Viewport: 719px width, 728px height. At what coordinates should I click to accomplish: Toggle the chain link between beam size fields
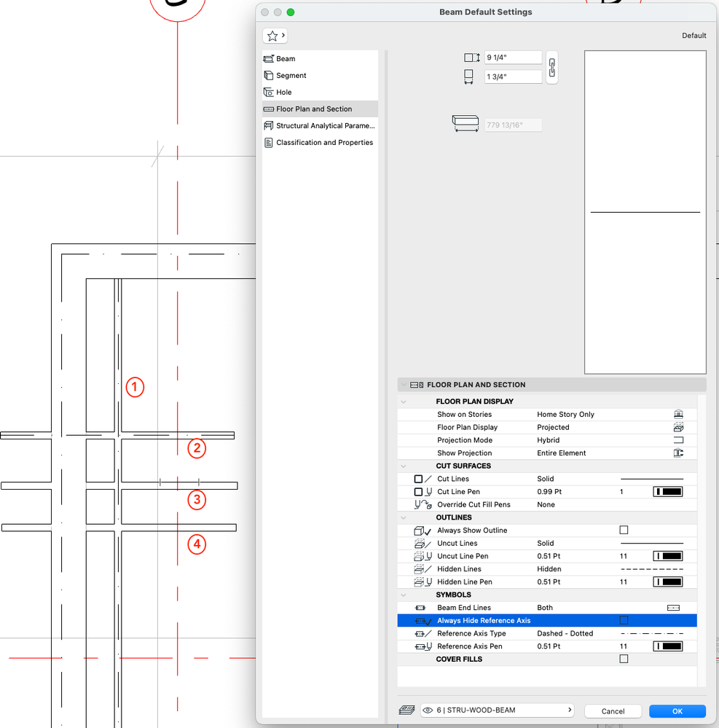pos(551,67)
